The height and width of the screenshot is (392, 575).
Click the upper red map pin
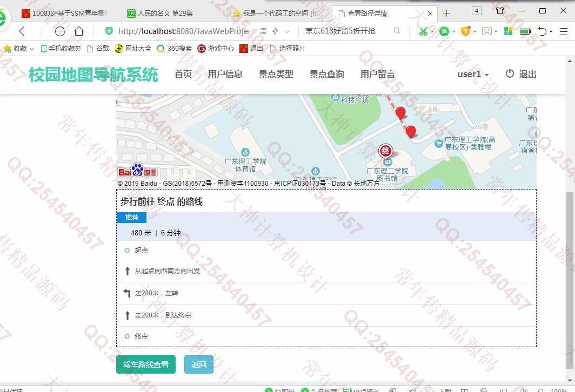[401, 113]
